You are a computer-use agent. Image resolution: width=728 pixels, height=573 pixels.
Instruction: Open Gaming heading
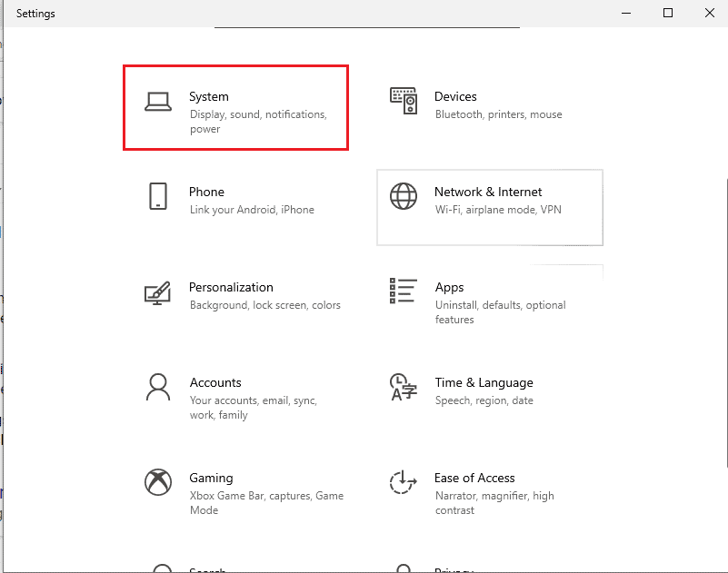pyautogui.click(x=211, y=479)
